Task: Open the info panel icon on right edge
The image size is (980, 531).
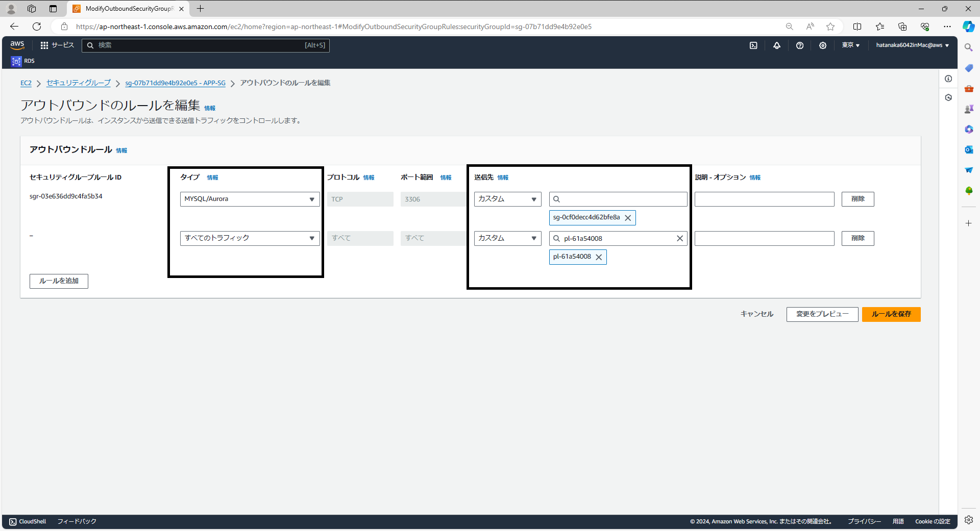Action: [948, 79]
